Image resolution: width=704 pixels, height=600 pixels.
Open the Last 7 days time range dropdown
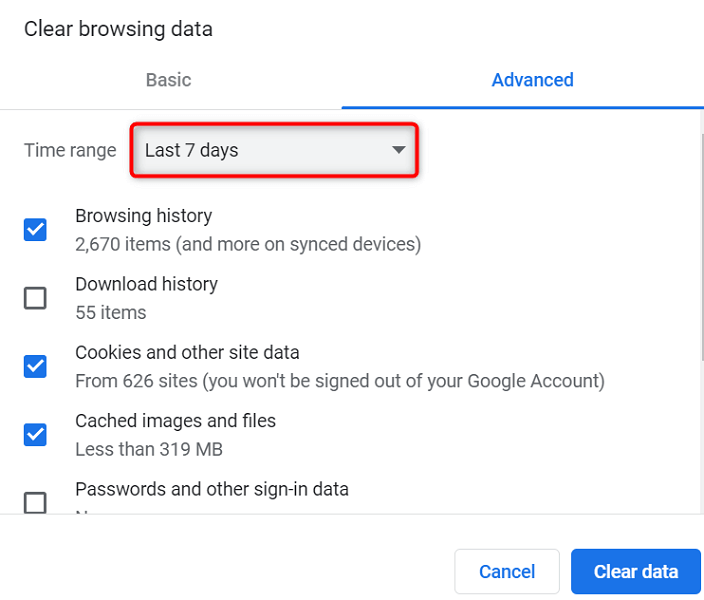pyautogui.click(x=272, y=151)
